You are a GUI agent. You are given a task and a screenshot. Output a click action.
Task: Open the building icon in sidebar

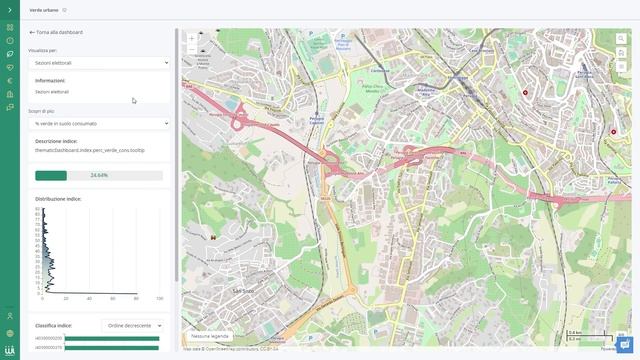10,94
